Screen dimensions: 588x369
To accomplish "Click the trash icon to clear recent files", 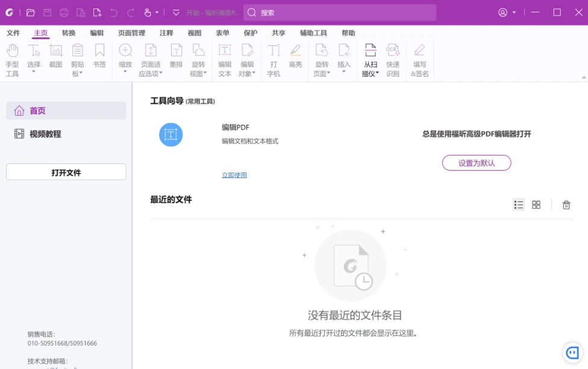I will (x=566, y=205).
